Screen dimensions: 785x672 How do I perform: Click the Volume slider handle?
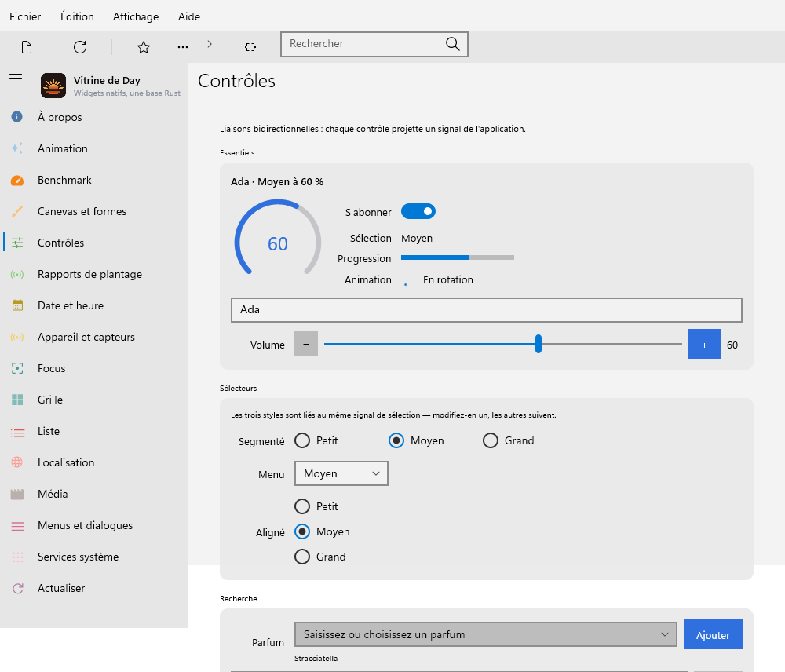tap(539, 344)
